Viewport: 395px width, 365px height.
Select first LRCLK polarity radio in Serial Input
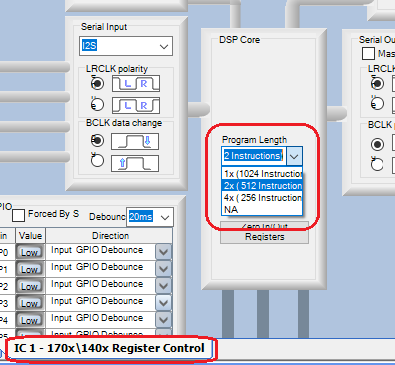click(x=97, y=83)
